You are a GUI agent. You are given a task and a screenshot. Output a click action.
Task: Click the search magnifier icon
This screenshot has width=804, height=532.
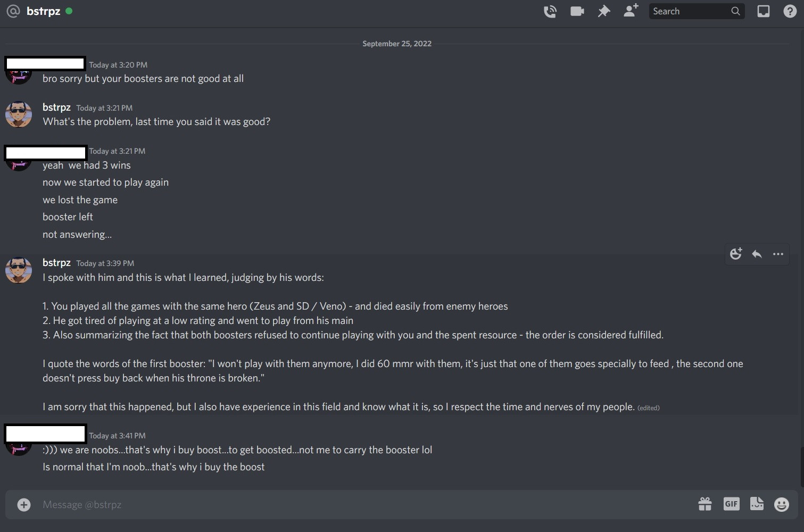[735, 11]
